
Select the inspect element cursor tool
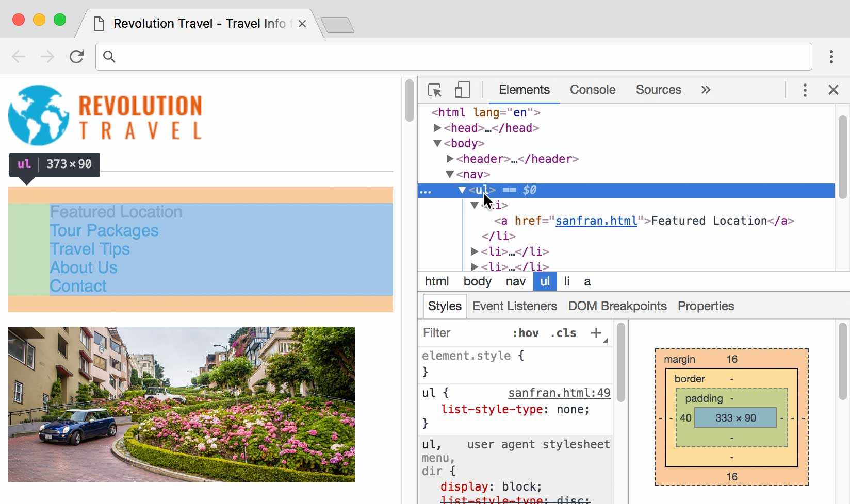(435, 90)
